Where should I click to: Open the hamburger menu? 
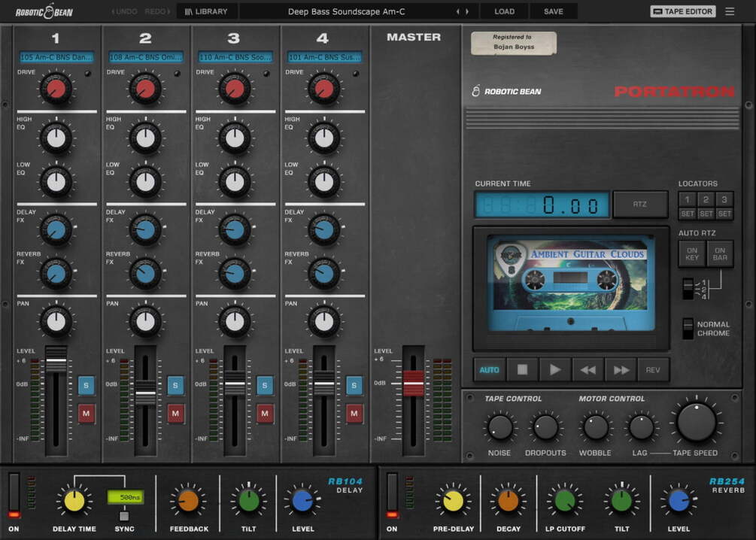point(730,11)
